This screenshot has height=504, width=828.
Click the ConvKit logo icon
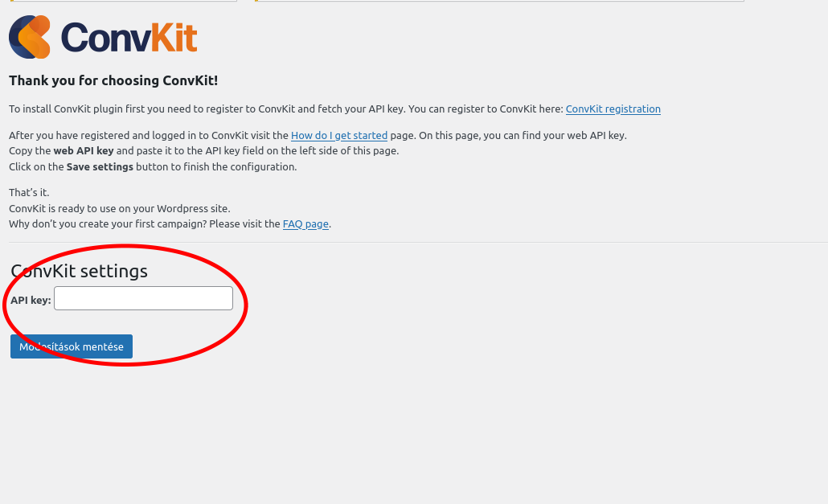(x=30, y=37)
